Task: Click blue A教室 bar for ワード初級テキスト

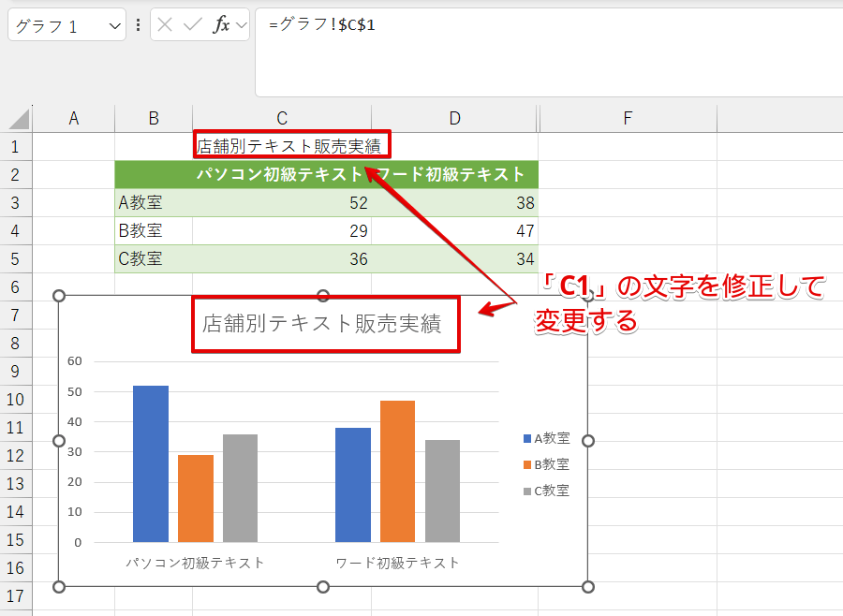Action: point(353,485)
